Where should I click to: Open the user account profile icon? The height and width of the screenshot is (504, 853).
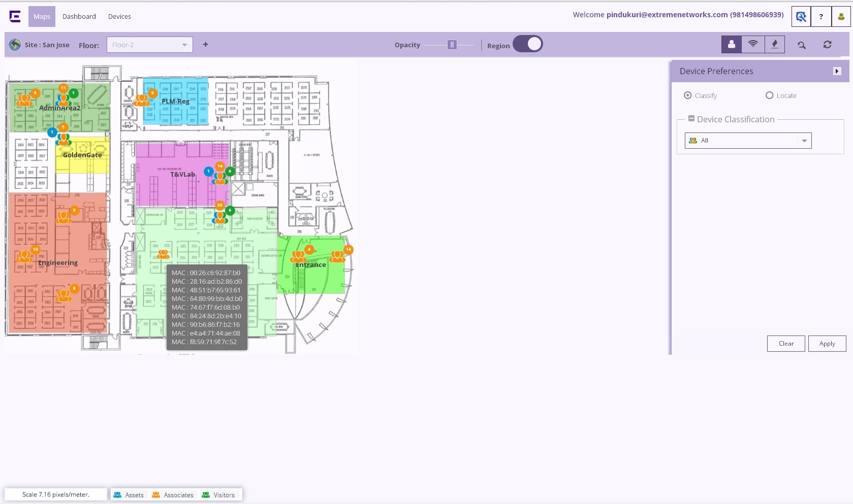pyautogui.click(x=841, y=17)
